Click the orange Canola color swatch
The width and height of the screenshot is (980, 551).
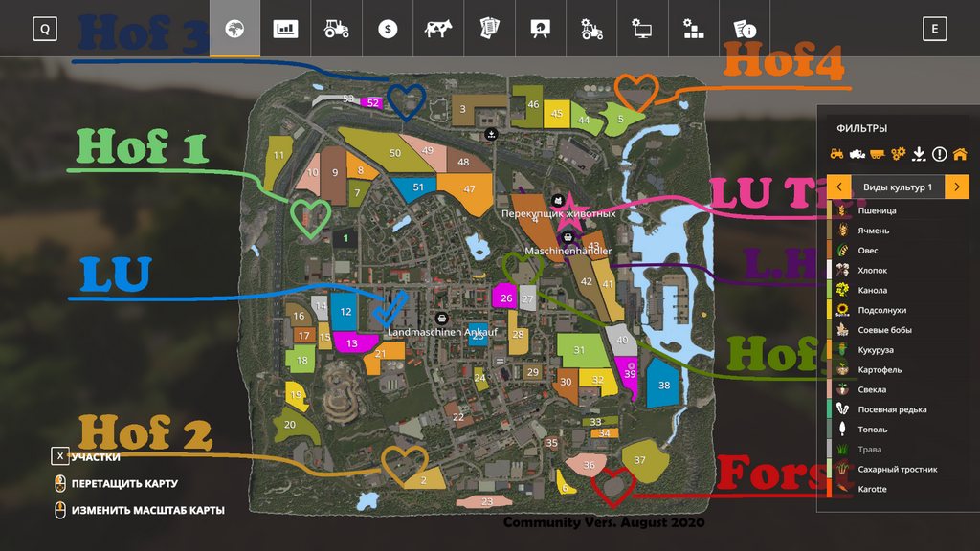tap(830, 290)
